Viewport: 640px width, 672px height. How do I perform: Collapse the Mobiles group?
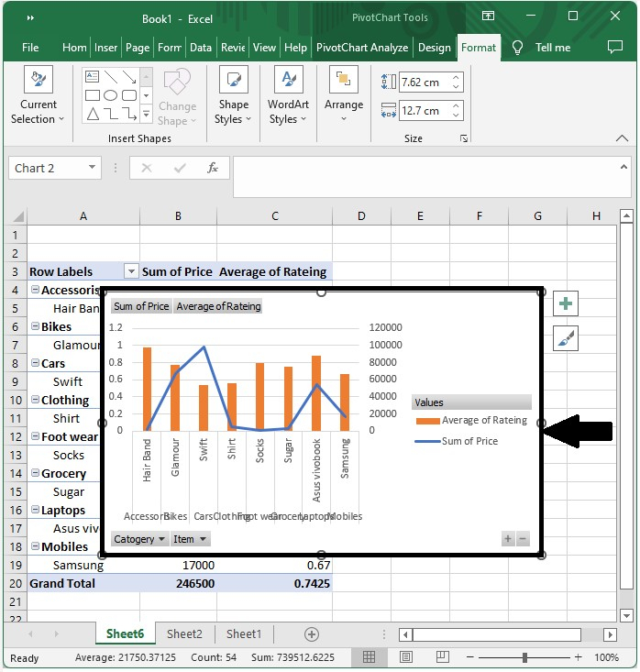click(36, 546)
